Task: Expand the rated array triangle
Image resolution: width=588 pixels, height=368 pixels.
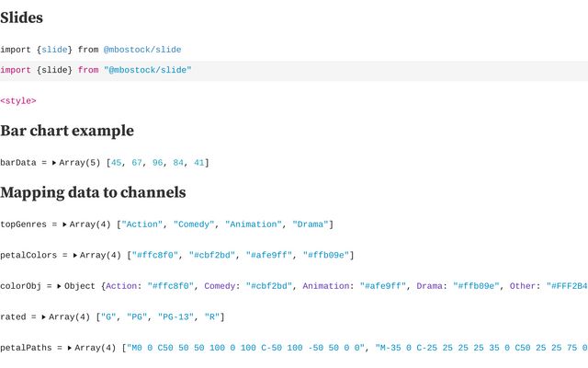Action: 44,317
